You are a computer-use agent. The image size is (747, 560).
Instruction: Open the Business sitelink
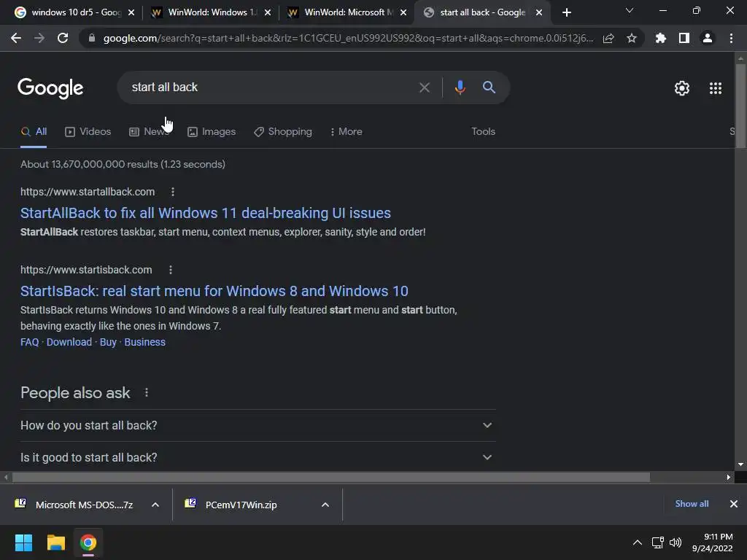145,343
